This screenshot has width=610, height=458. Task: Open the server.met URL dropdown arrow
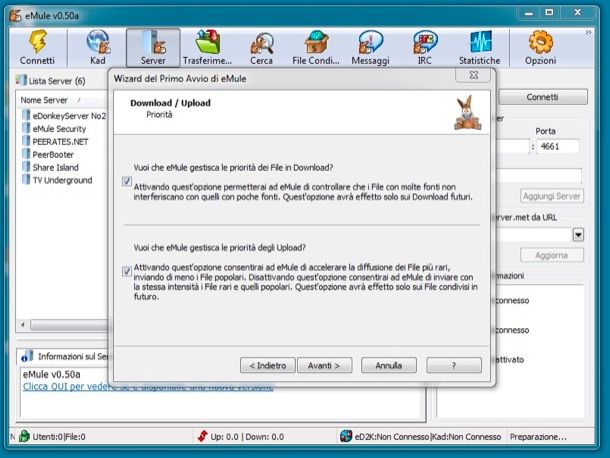tap(578, 235)
